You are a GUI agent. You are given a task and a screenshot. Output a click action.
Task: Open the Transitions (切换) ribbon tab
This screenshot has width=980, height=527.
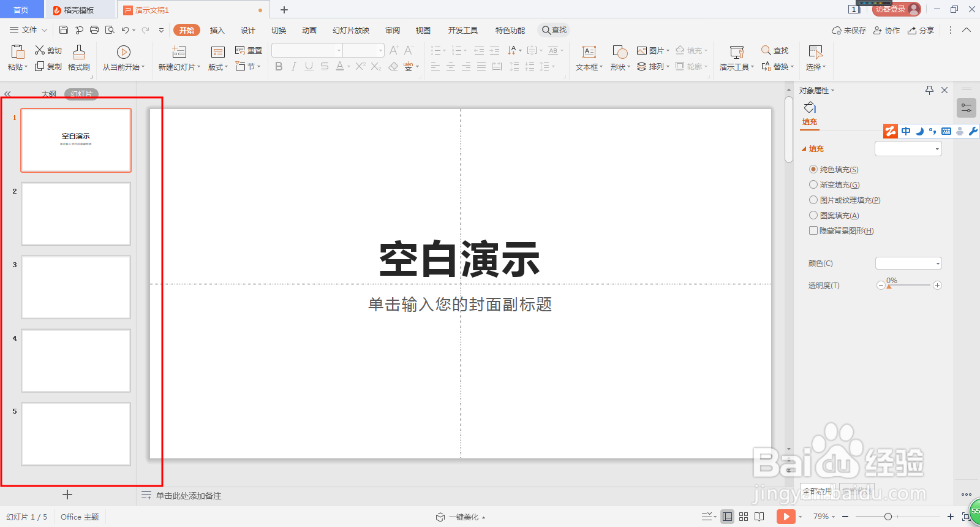[279, 30]
